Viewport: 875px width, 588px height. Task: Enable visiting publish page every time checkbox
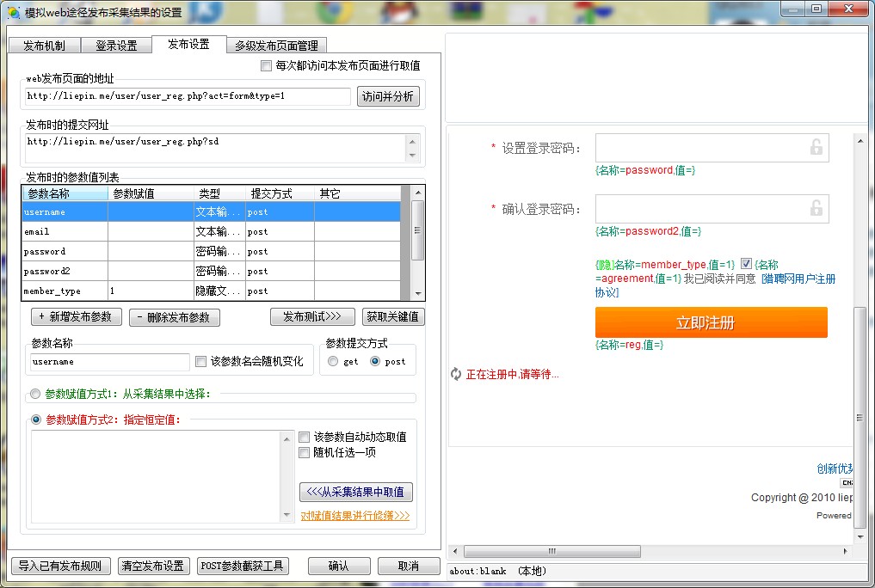pos(266,66)
